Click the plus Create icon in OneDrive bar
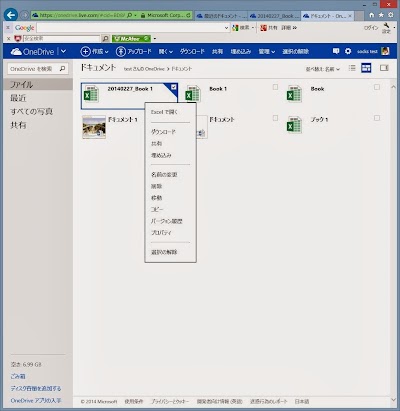This screenshot has width=400, height=411. pos(85,52)
